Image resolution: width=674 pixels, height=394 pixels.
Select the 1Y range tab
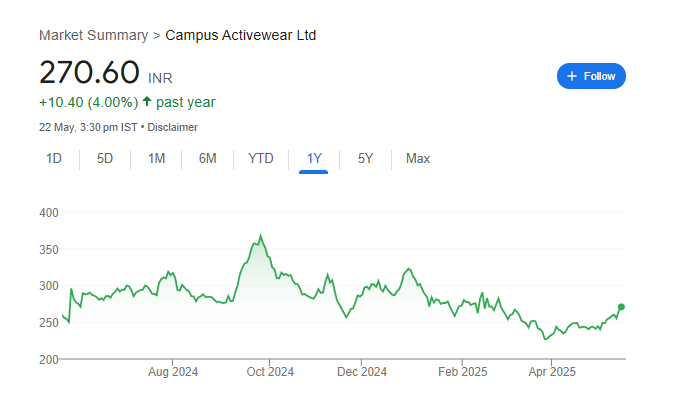coord(314,159)
